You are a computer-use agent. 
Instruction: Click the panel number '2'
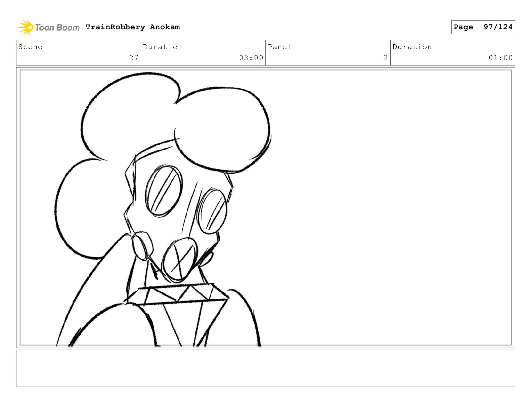point(386,58)
